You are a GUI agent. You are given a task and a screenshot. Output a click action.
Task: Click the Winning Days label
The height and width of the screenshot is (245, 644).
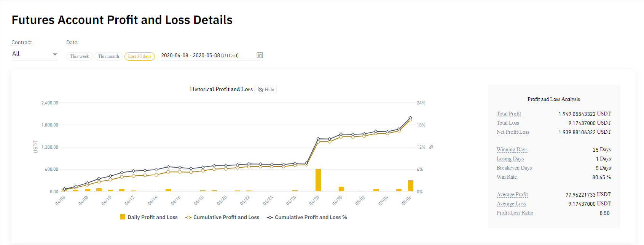[512, 150]
